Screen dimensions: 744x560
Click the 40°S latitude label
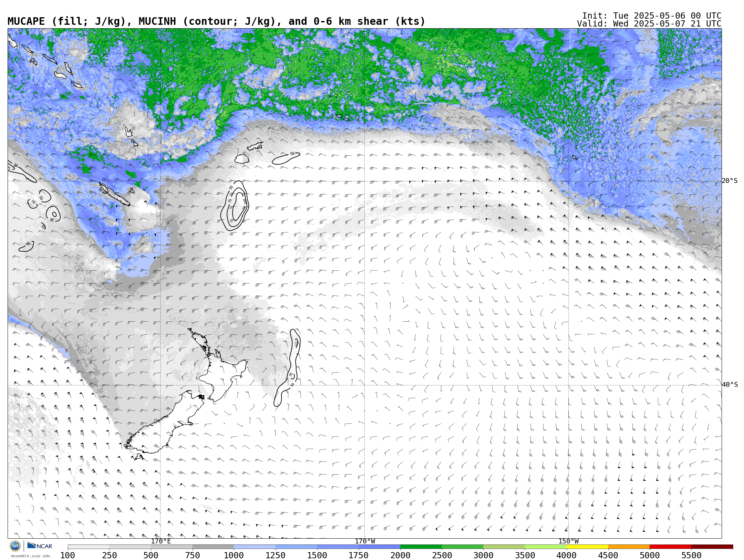[x=730, y=385]
